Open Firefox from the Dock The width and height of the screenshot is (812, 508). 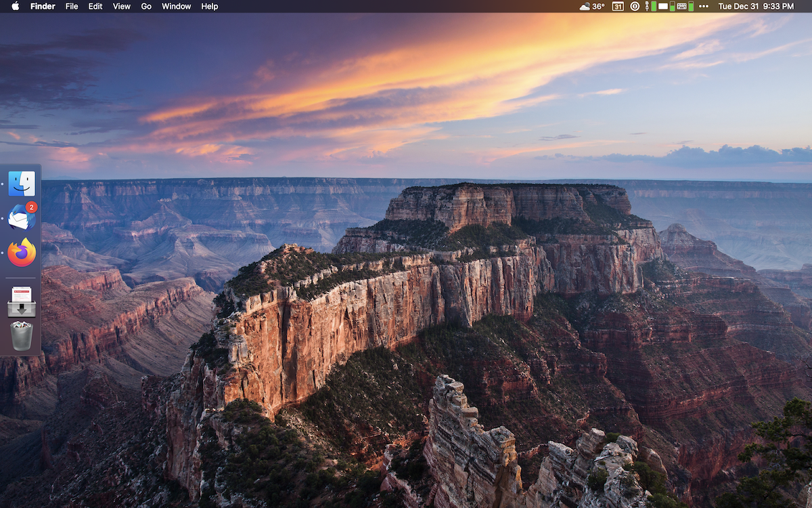tap(22, 253)
